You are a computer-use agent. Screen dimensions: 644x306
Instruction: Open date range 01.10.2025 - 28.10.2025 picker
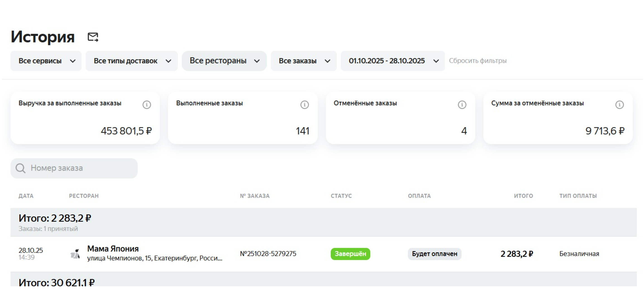click(x=393, y=61)
